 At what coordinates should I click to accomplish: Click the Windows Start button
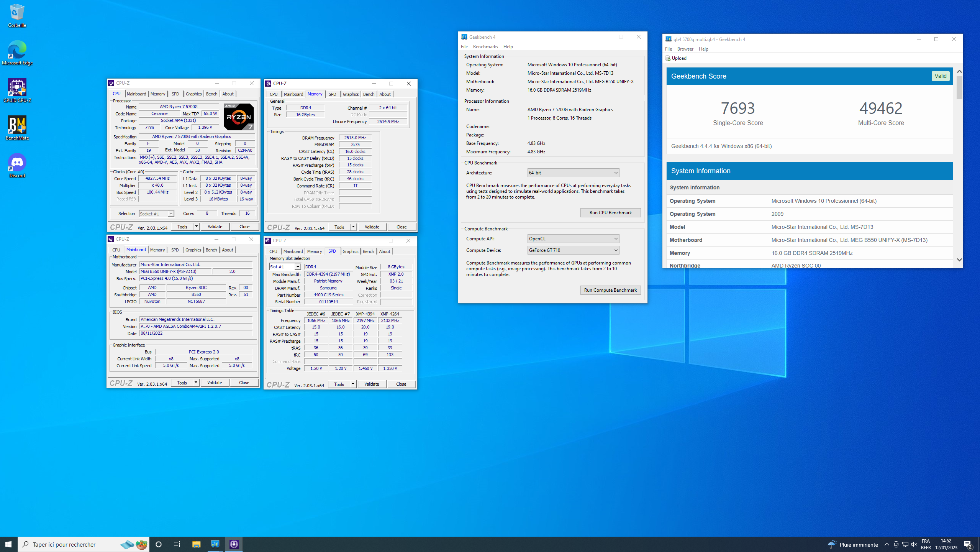click(x=8, y=544)
